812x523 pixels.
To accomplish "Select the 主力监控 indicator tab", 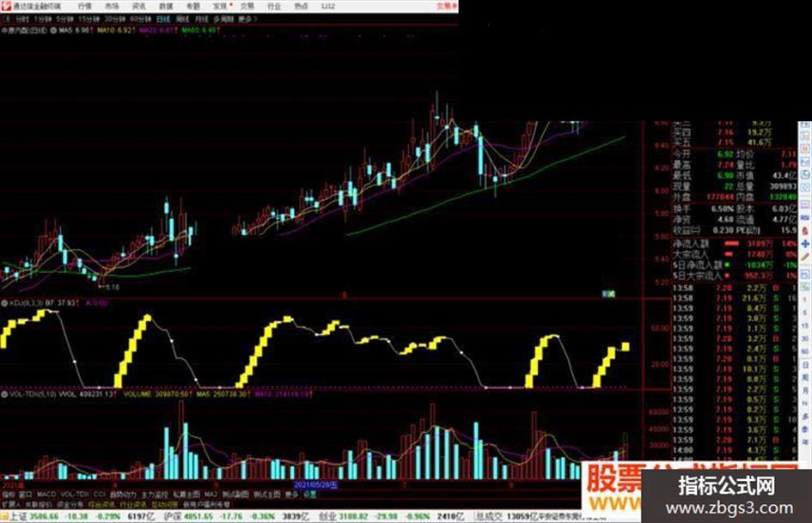I will point(155,495).
